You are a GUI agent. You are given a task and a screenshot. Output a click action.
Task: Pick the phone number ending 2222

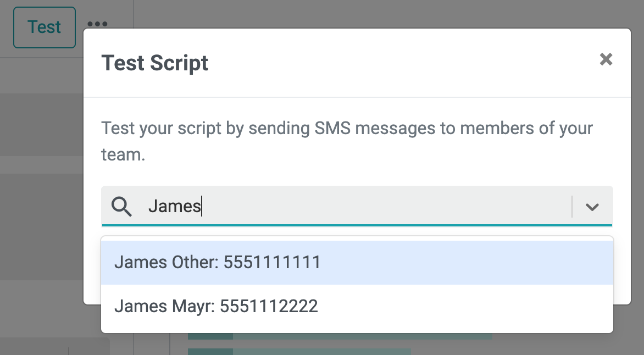[269, 306]
